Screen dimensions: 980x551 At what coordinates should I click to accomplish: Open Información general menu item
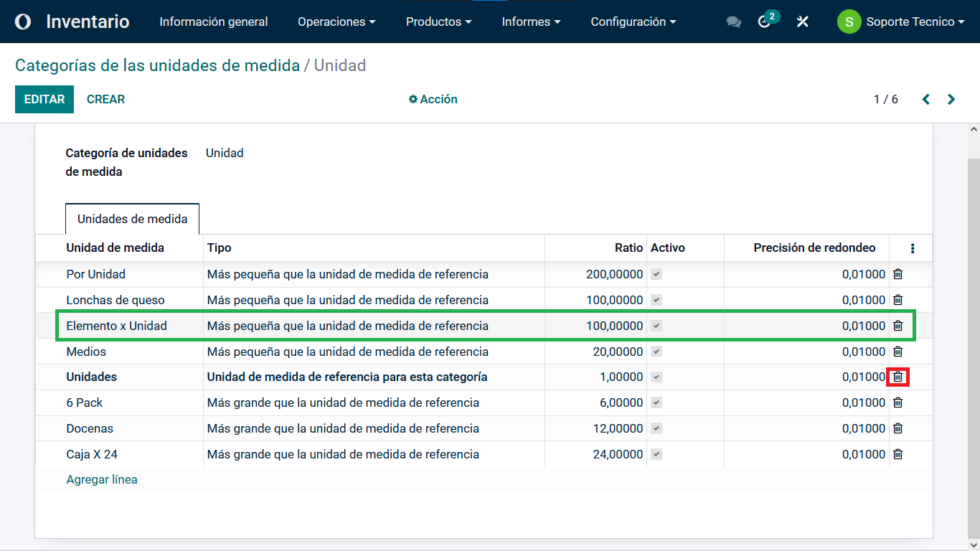point(214,22)
